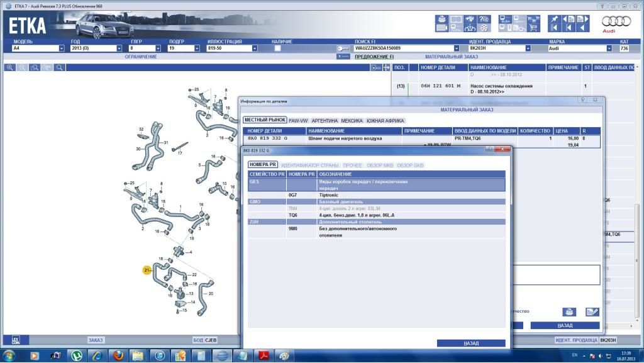Switch to the МЕКСИКА tab
The image size is (644, 363).
tap(352, 121)
